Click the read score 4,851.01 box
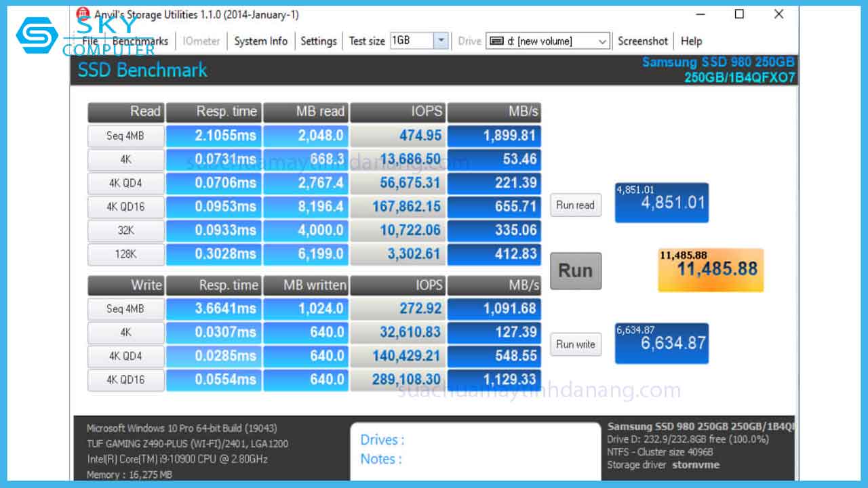868x488 pixels. (x=662, y=202)
